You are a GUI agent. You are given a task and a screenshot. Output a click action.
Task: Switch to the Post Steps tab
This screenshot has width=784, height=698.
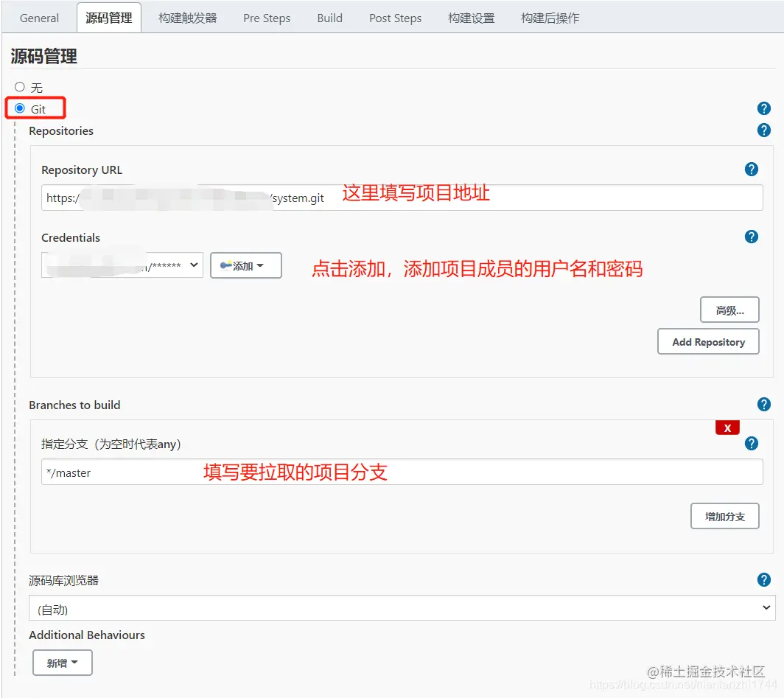[395, 18]
